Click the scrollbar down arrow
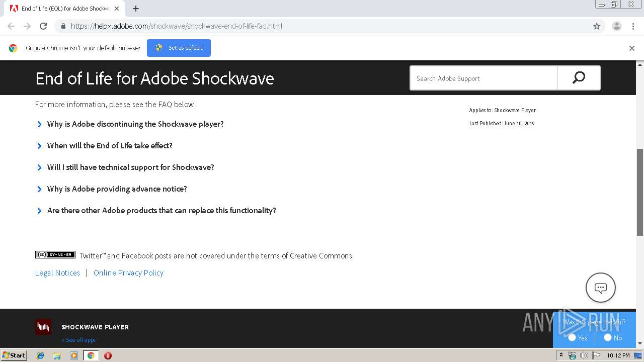644x362 pixels. coord(640,343)
